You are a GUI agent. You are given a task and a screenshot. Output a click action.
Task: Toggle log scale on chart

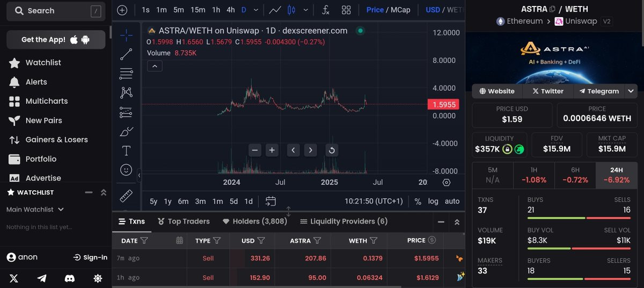(x=433, y=201)
